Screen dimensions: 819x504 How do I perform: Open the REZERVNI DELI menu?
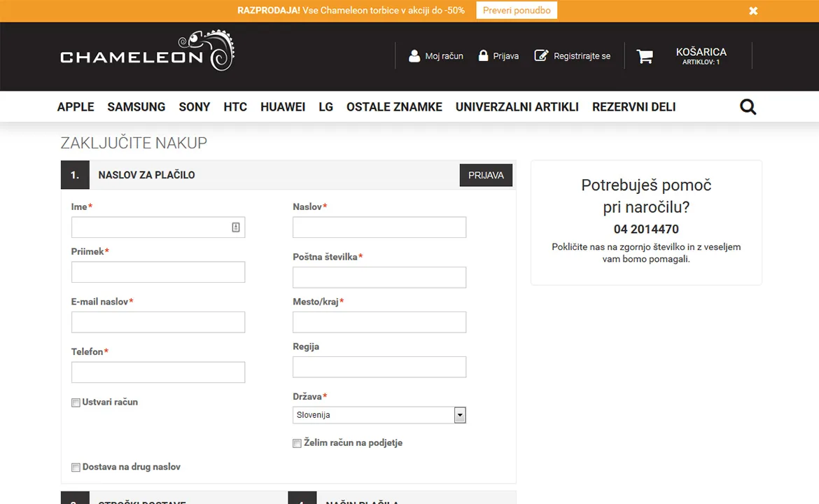point(634,107)
